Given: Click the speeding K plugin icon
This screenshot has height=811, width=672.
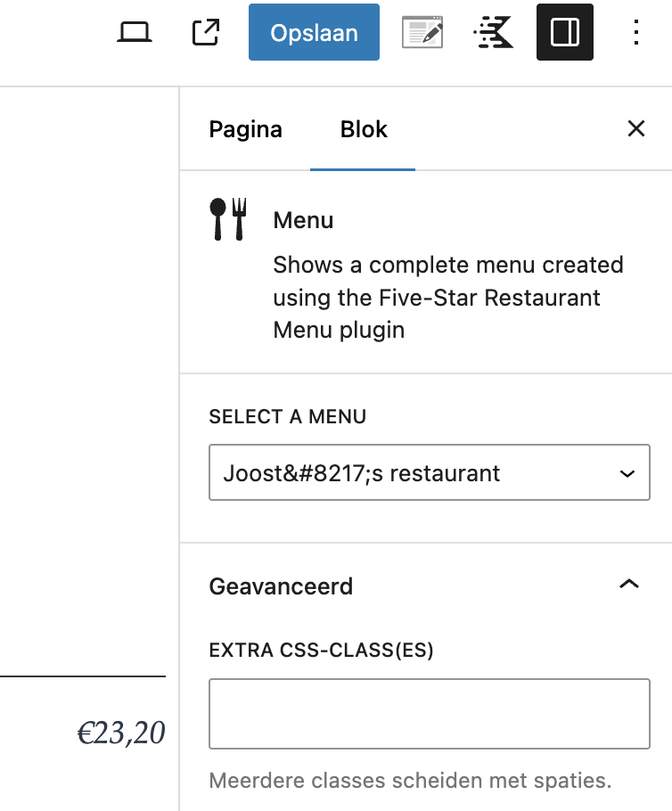Looking at the screenshot, I should coord(494,33).
